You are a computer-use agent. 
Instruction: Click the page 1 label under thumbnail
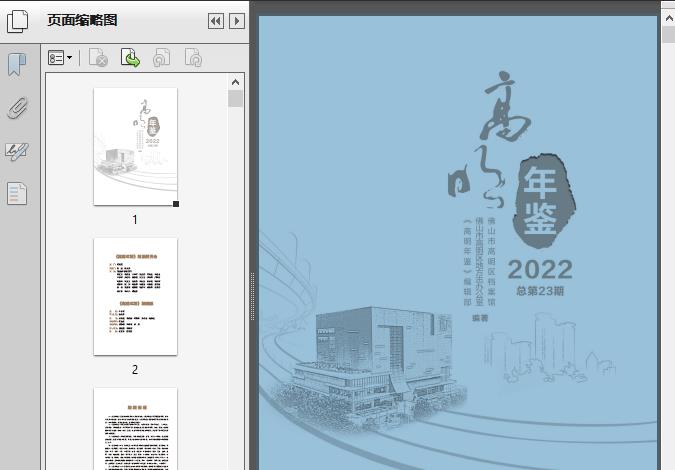pos(135,220)
